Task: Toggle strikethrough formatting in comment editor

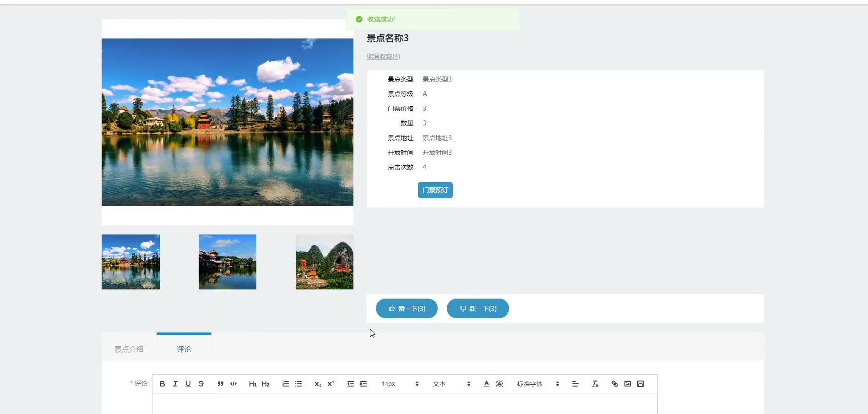Action: [x=201, y=384]
